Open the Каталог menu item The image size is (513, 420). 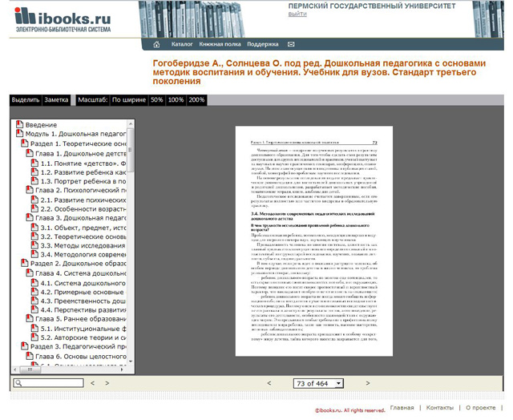(182, 44)
